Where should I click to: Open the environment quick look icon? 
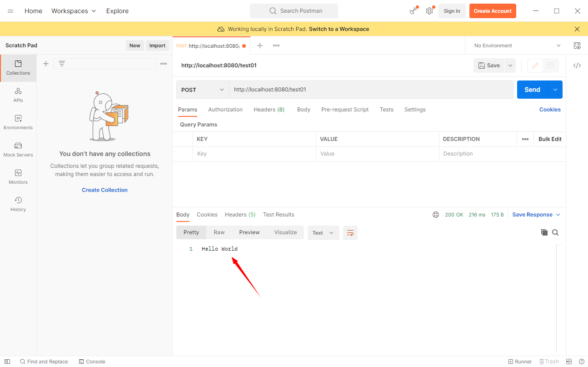(x=577, y=45)
